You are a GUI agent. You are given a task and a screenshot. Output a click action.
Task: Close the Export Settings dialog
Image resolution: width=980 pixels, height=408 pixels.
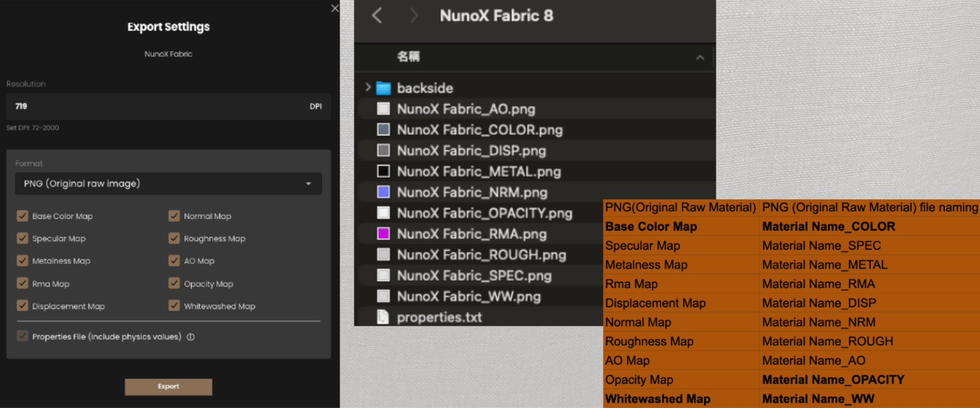coord(334,8)
